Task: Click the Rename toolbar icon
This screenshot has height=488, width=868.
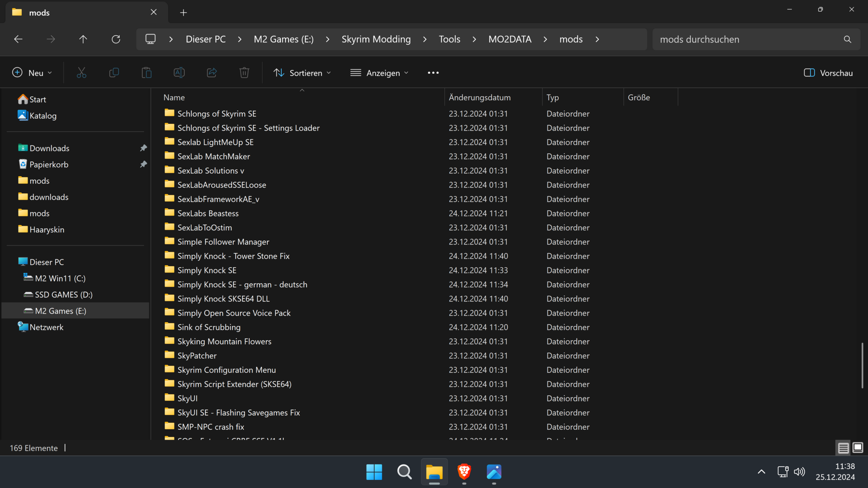Action: (x=179, y=73)
